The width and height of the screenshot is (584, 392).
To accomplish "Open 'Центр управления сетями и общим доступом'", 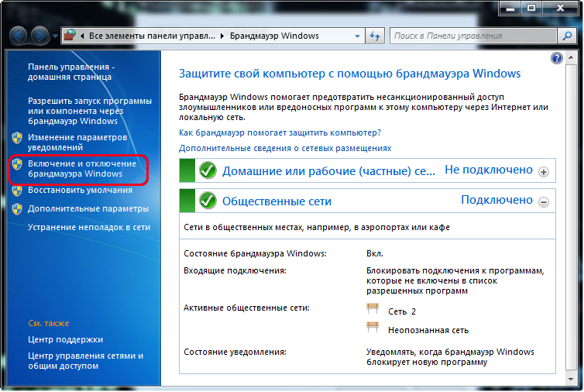I will (85, 361).
